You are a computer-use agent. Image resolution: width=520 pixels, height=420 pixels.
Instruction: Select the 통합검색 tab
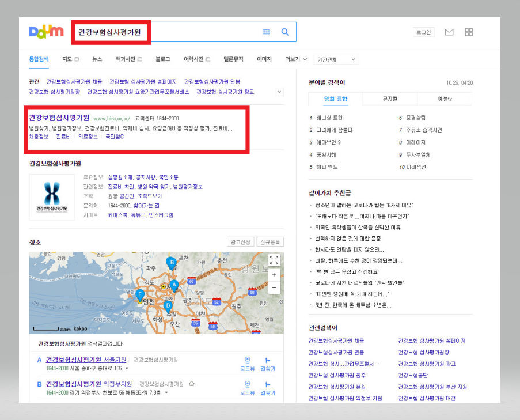click(x=39, y=59)
